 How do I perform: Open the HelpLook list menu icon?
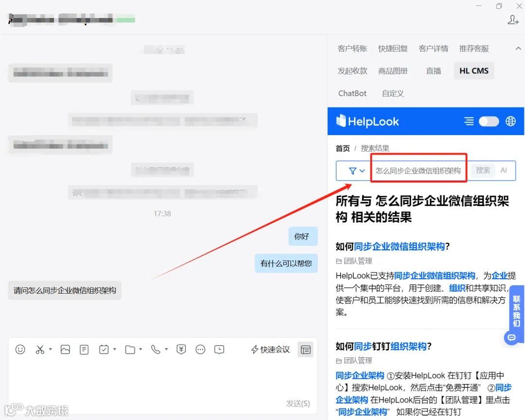pyautogui.click(x=469, y=122)
